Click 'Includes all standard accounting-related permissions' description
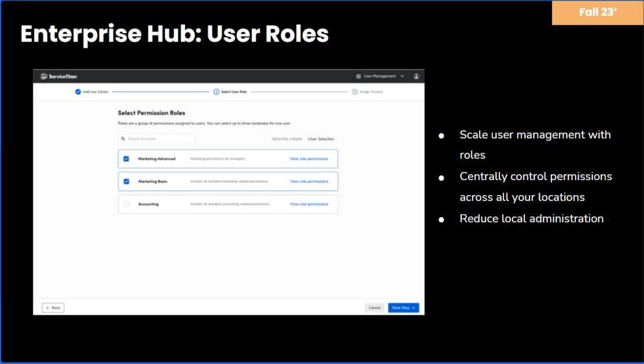 tap(230, 204)
